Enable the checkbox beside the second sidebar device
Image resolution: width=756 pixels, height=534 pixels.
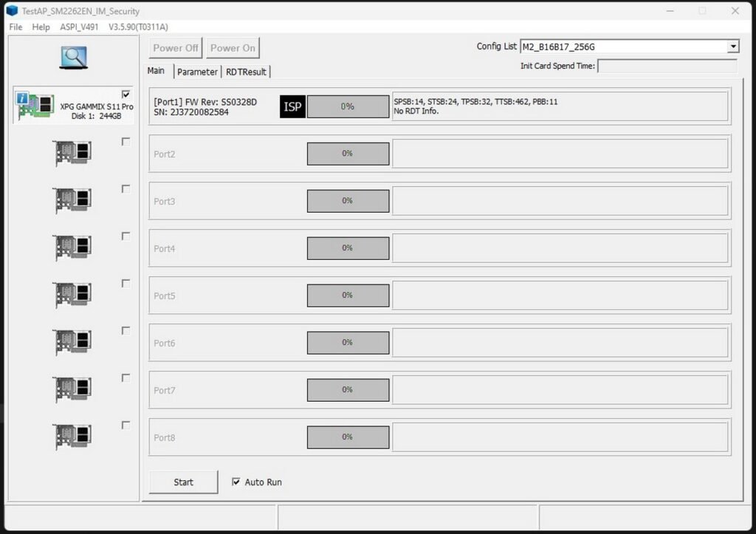point(126,143)
